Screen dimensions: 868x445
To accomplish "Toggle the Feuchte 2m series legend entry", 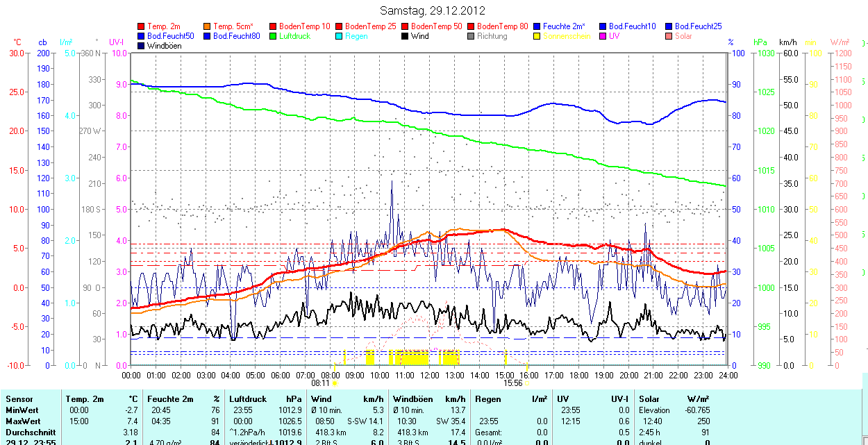I will 565,26.
